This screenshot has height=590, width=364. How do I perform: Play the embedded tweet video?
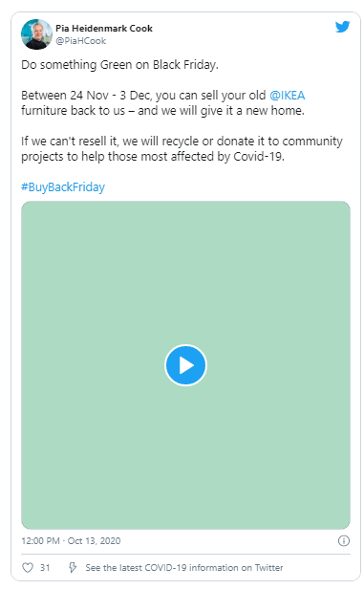click(x=185, y=365)
